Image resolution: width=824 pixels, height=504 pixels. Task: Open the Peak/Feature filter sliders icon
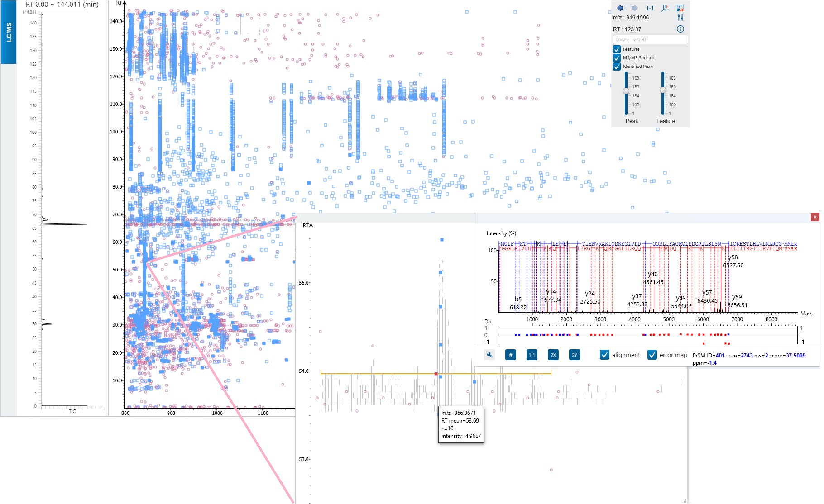tap(680, 17)
